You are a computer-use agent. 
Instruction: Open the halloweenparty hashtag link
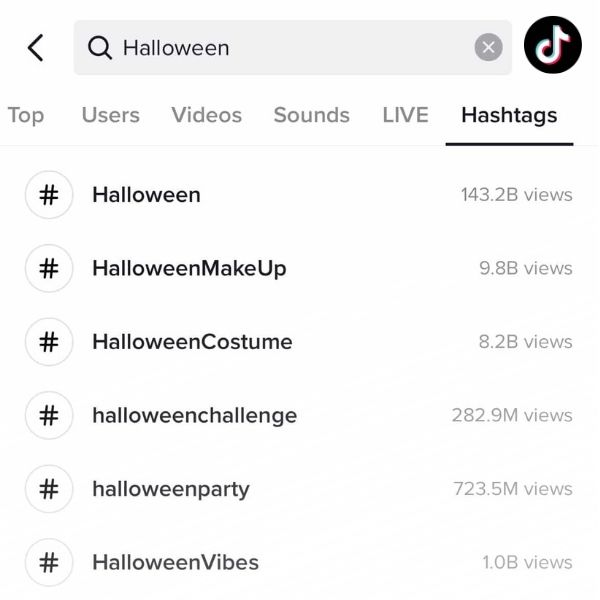[x=299, y=489]
